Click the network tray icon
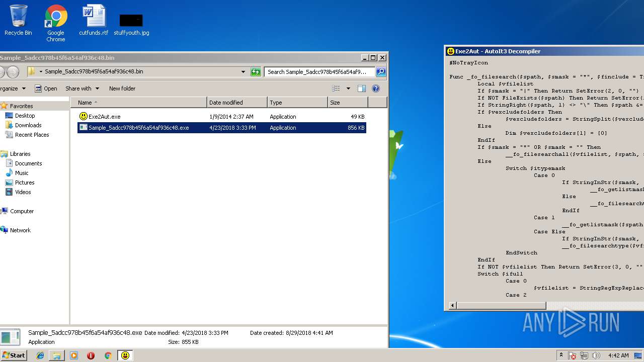 (585, 355)
